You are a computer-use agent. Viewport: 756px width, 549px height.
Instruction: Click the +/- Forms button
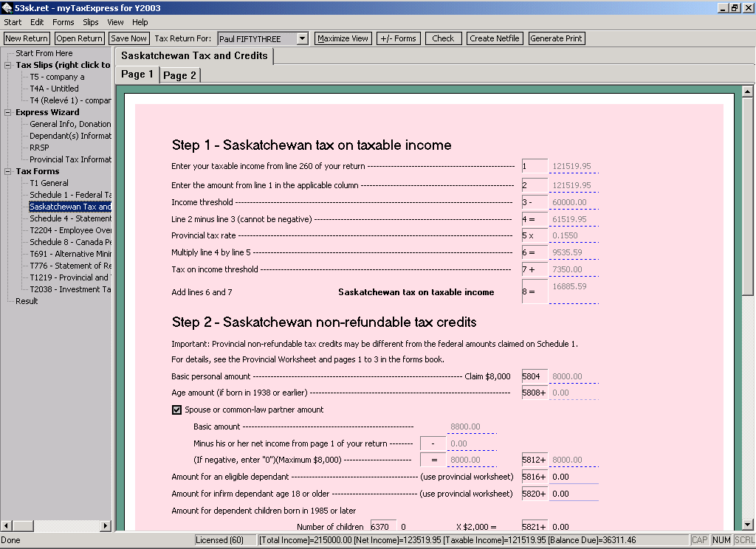coord(398,38)
